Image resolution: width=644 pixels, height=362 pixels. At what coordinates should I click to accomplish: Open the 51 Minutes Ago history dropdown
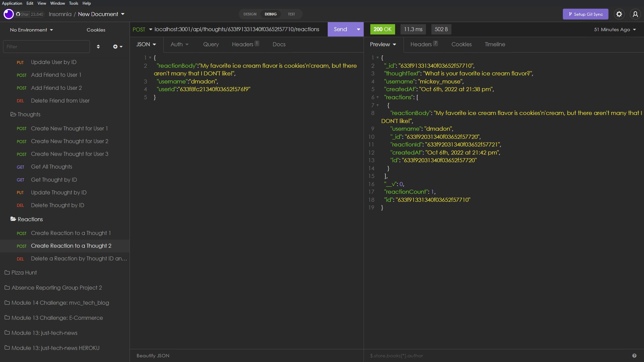[x=615, y=29]
